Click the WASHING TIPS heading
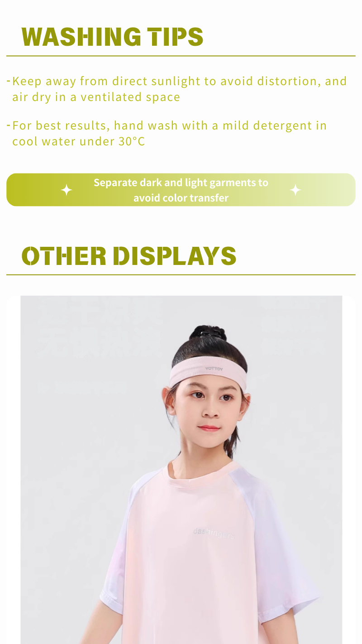The width and height of the screenshot is (362, 644). click(113, 37)
